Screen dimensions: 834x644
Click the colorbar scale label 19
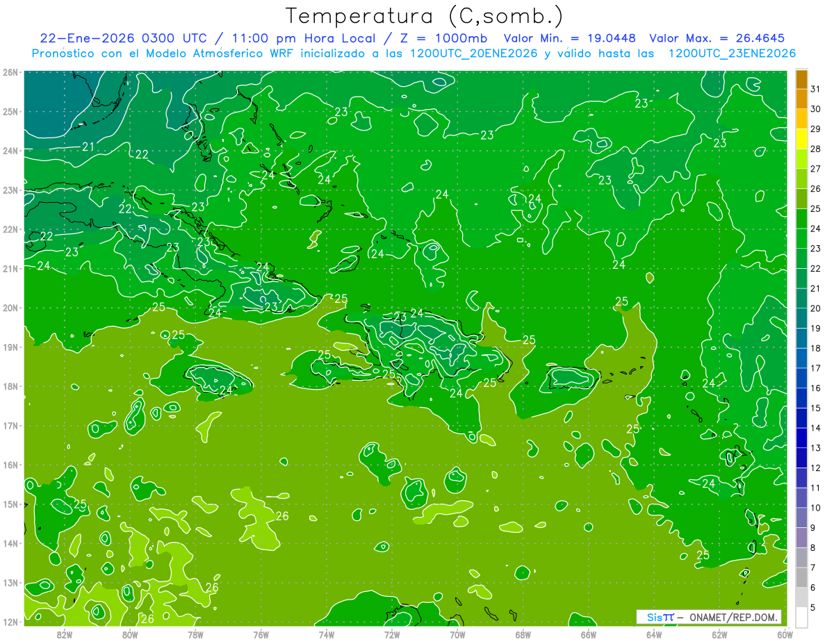click(x=815, y=328)
